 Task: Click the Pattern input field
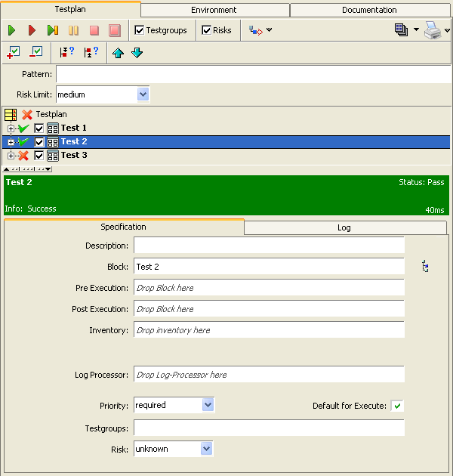(253, 74)
